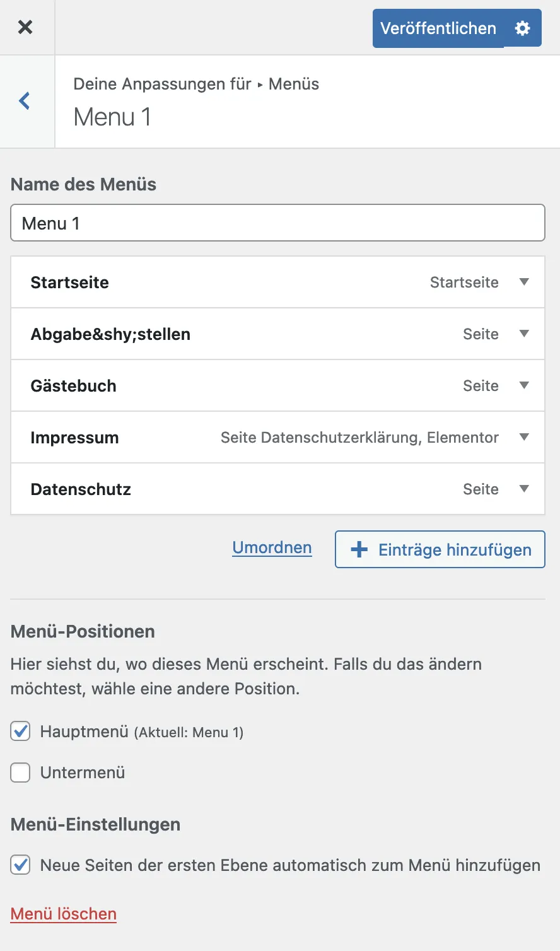The height and width of the screenshot is (951, 560).
Task: Go back using the left chevron icon
Action: point(25,101)
